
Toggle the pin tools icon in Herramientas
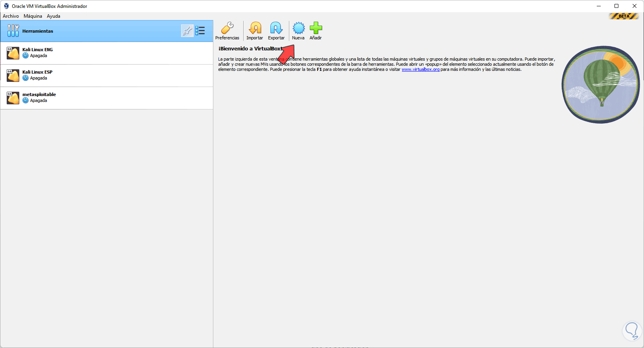tap(187, 31)
